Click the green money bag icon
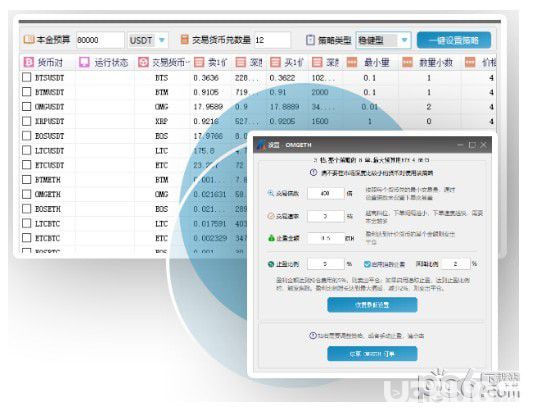Image resolution: width=533 pixels, height=415 pixels. coord(271,238)
